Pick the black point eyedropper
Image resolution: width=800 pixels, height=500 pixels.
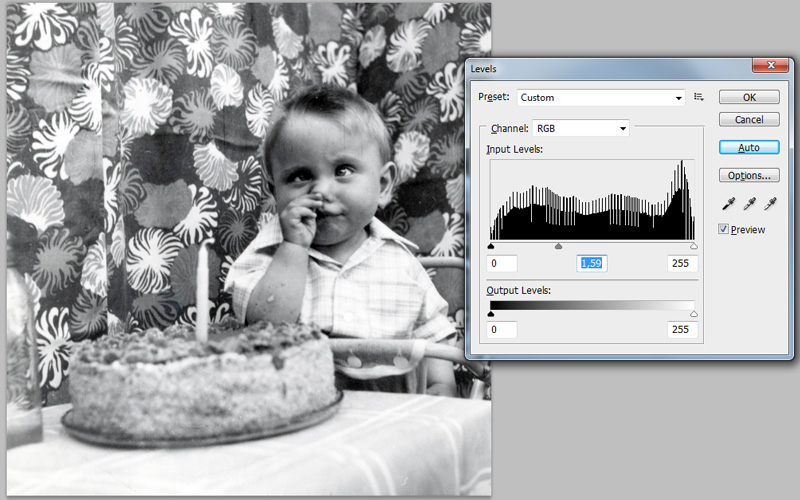coord(727,203)
